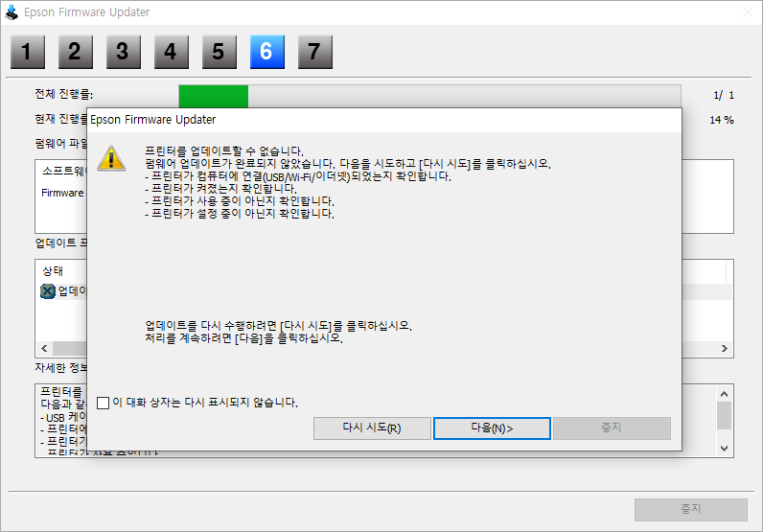Click the details box vertical scrollbar thumb
Image resolution: width=763 pixels, height=532 pixels.
click(724, 415)
